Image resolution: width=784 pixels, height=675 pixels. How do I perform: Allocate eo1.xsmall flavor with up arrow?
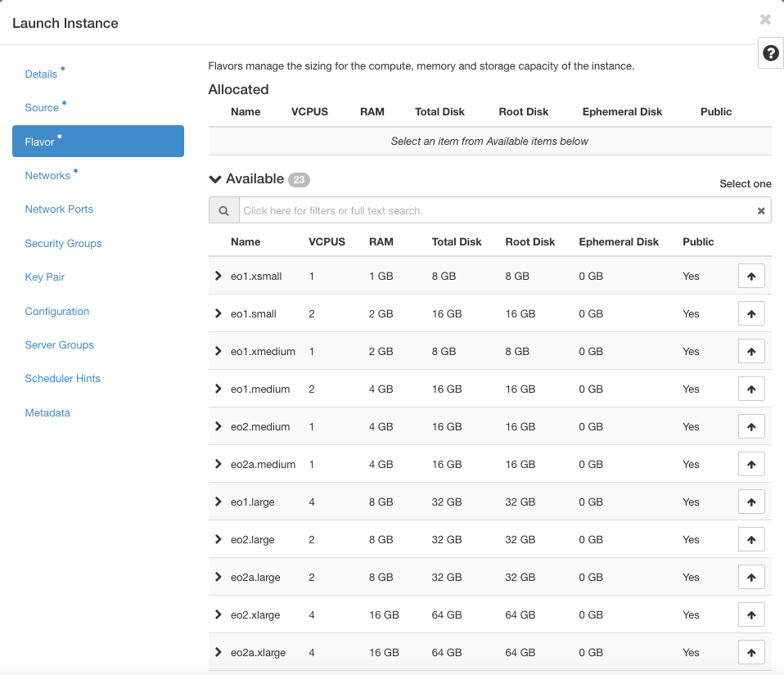[x=750, y=277]
